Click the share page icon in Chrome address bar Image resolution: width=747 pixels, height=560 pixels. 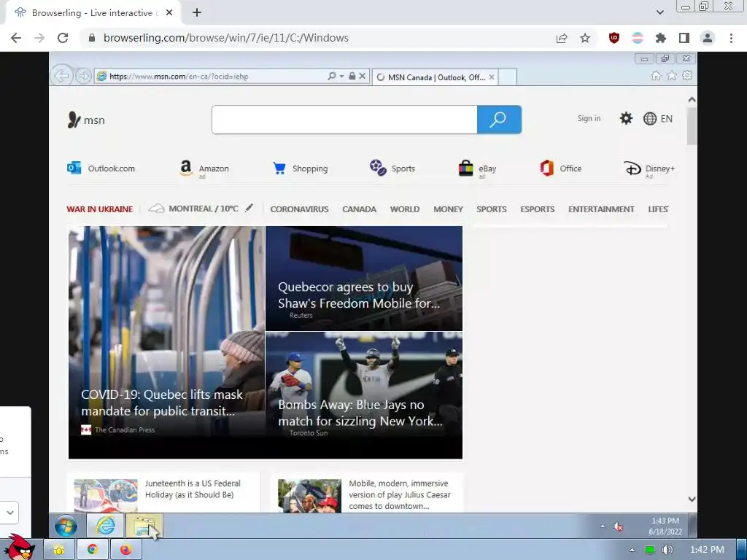[562, 38]
